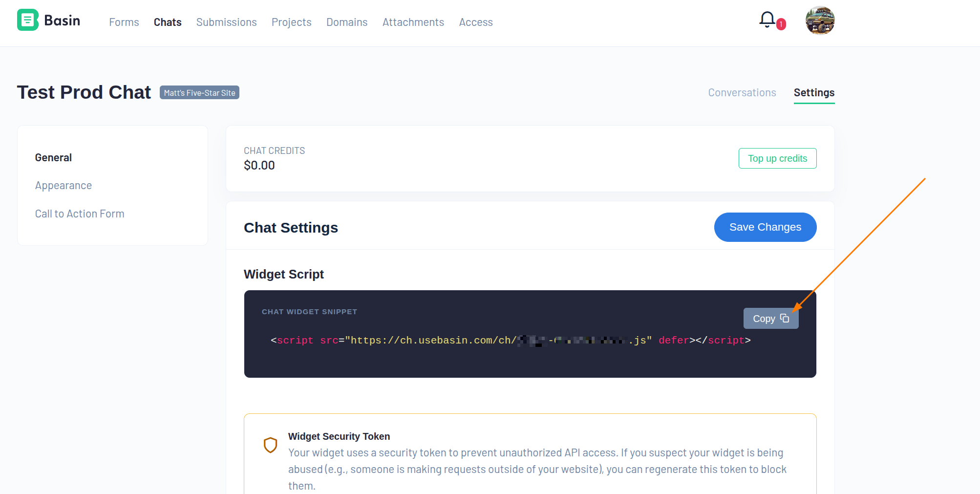The image size is (980, 494).
Task: Select Access in the navbar
Action: coord(475,22)
